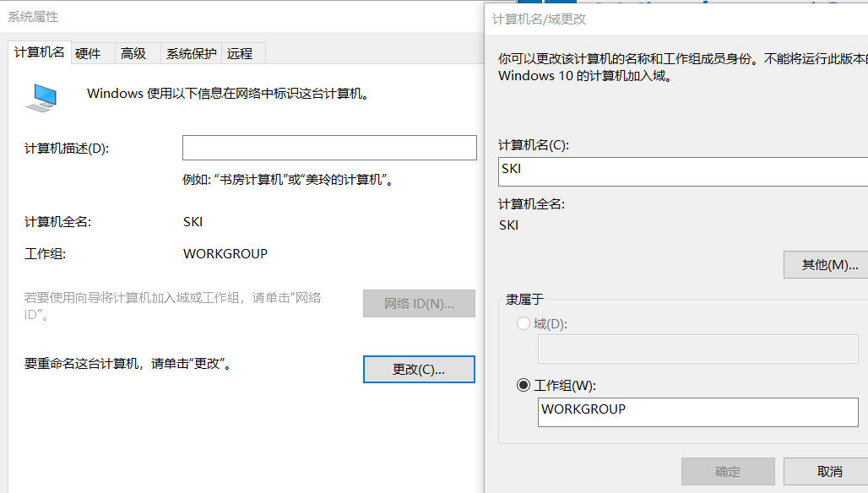Click the 计算机描述 text field

tap(329, 148)
